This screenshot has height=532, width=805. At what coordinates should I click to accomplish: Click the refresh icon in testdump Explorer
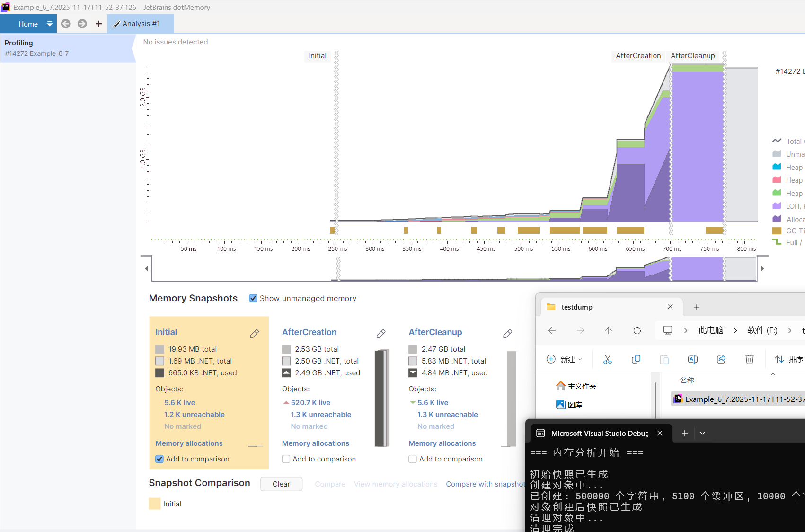[x=637, y=330]
